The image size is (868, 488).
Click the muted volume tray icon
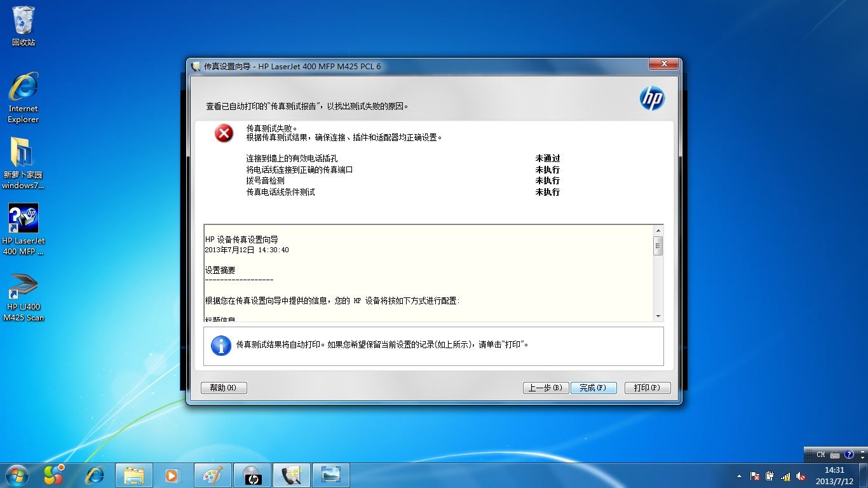pos(801,476)
